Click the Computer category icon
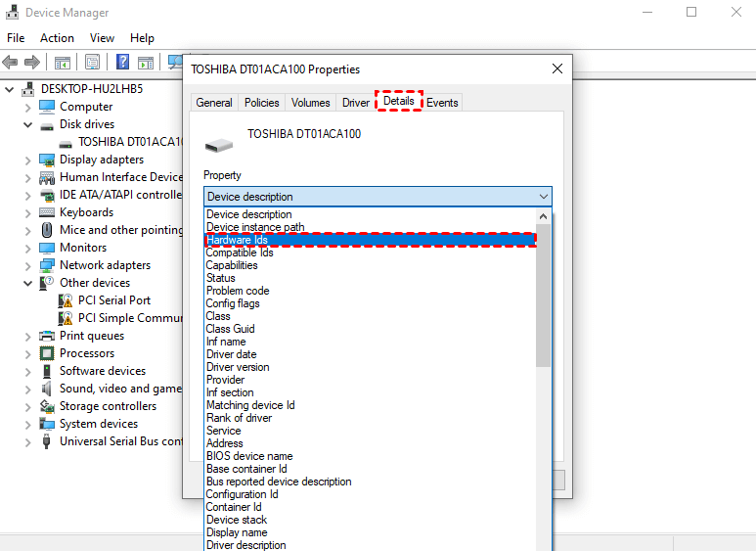This screenshot has width=756, height=551. pos(47,107)
